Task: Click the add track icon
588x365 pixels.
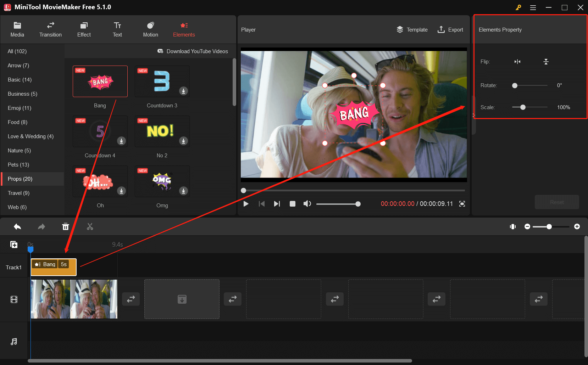Action: (14, 245)
